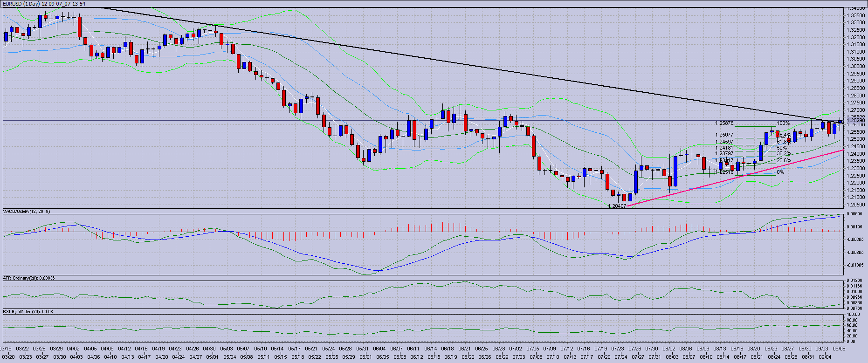
Task: Select the RSI By Wilder (20) label
Action: (28, 312)
